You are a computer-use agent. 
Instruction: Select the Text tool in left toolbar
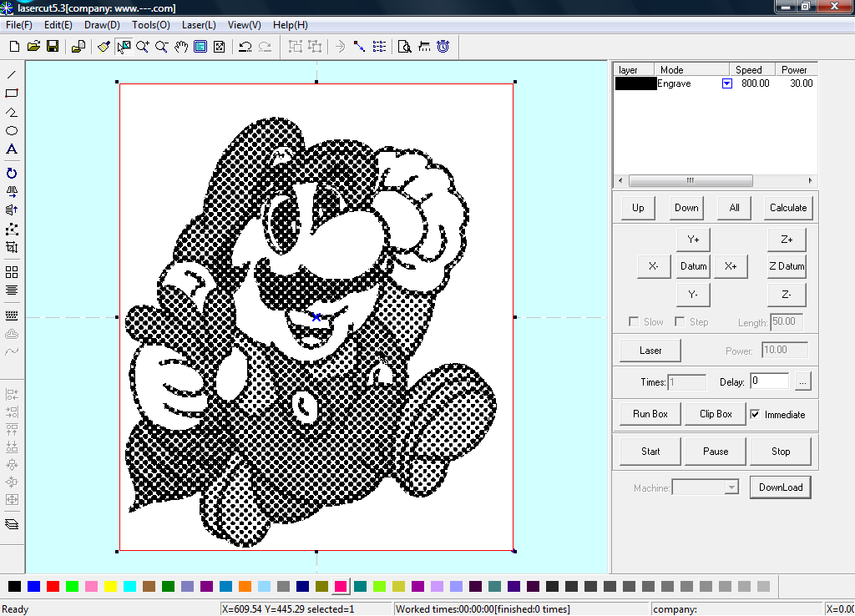pyautogui.click(x=12, y=150)
